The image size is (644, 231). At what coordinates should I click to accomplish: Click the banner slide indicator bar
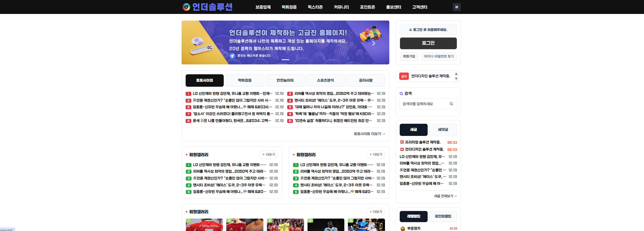tap(285, 60)
